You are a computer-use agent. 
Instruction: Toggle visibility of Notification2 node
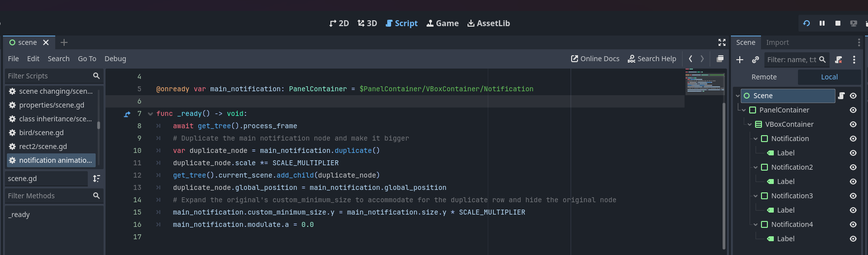coord(853,167)
